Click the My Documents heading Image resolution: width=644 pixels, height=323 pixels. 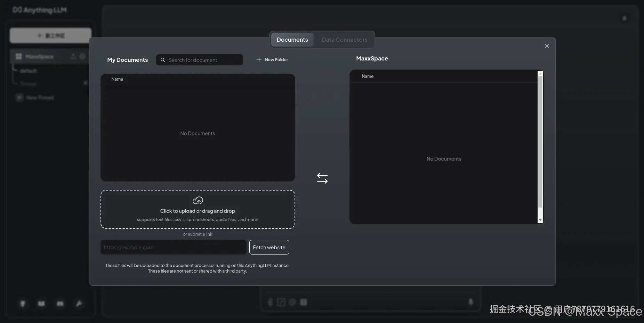pyautogui.click(x=128, y=60)
